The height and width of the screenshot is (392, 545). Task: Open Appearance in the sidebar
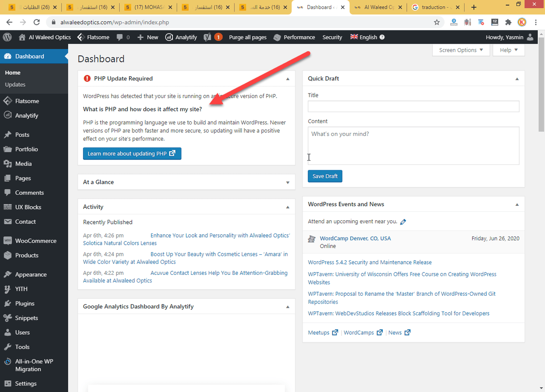pyautogui.click(x=34, y=274)
